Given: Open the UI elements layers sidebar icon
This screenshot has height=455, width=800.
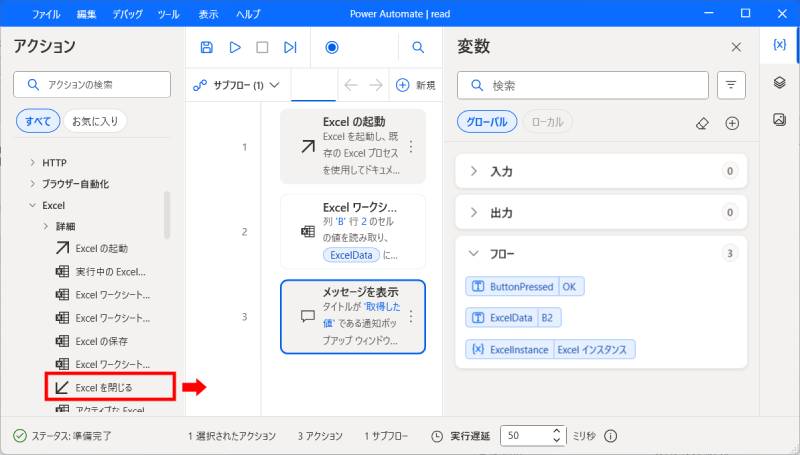Looking at the screenshot, I should tap(779, 82).
